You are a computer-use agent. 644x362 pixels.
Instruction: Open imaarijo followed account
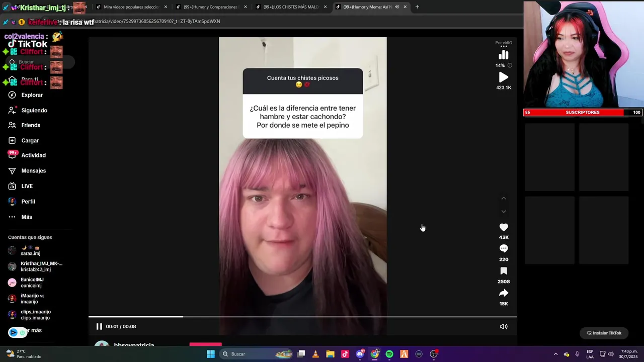point(26,299)
